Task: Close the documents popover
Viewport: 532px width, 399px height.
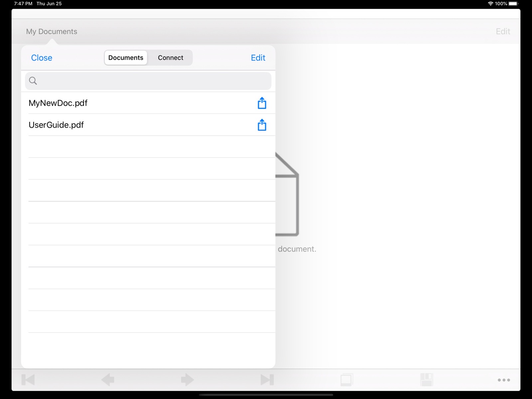Action: [x=42, y=58]
